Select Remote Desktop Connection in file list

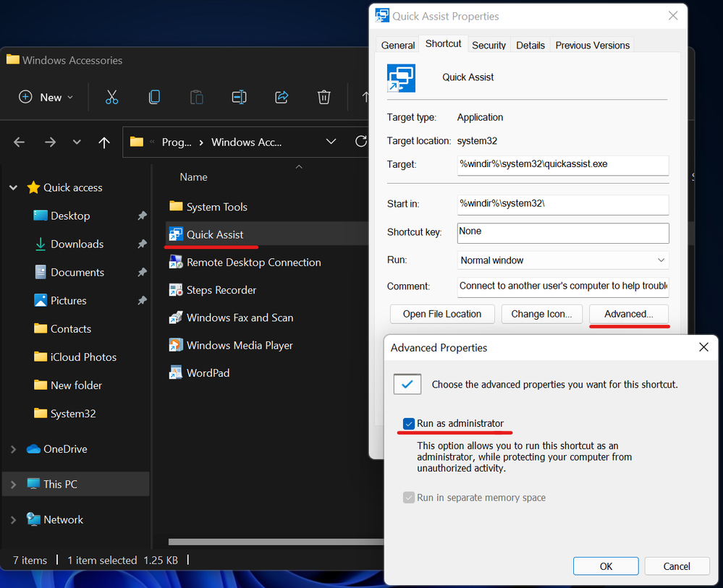[x=253, y=263]
